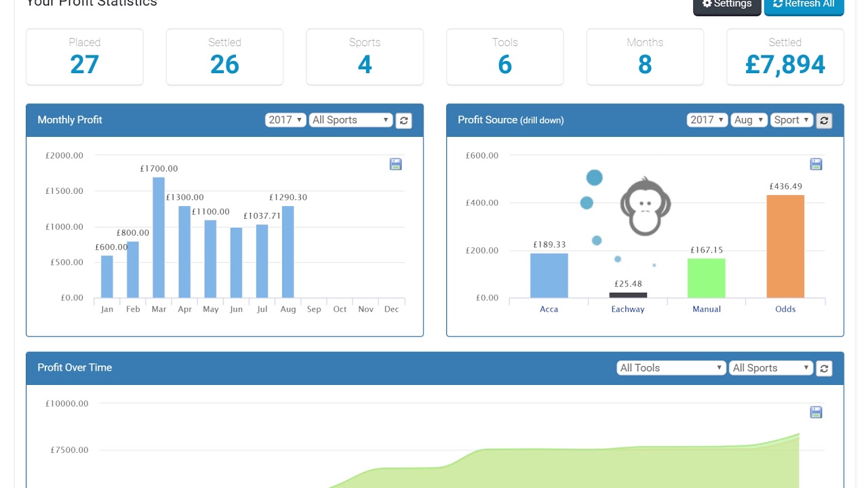Click the Settled £7,894 stat card
The image size is (868, 488).
tap(785, 57)
